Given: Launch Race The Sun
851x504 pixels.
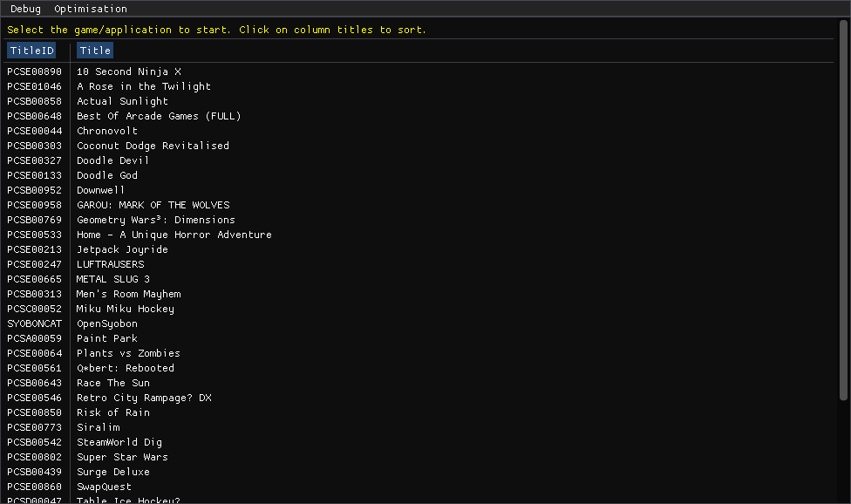Looking at the screenshot, I should point(113,383).
